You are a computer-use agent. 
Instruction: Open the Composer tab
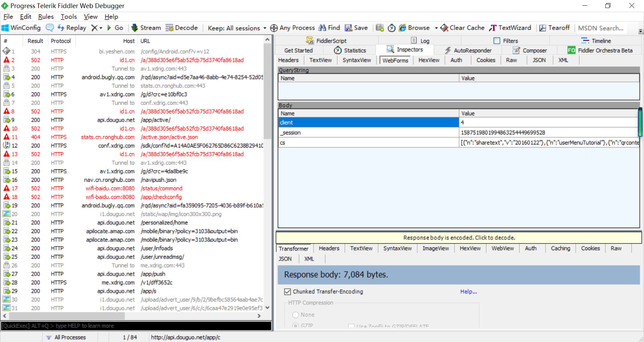tap(530, 50)
